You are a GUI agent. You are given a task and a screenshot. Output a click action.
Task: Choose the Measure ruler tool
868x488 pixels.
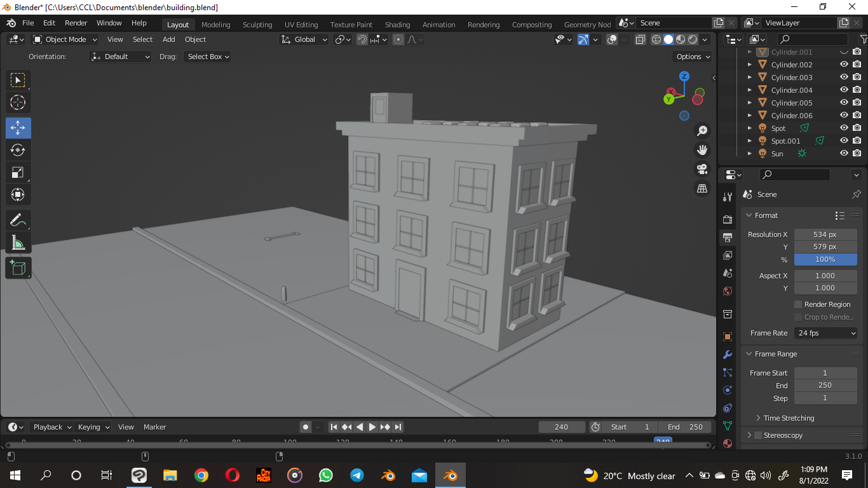tap(18, 243)
